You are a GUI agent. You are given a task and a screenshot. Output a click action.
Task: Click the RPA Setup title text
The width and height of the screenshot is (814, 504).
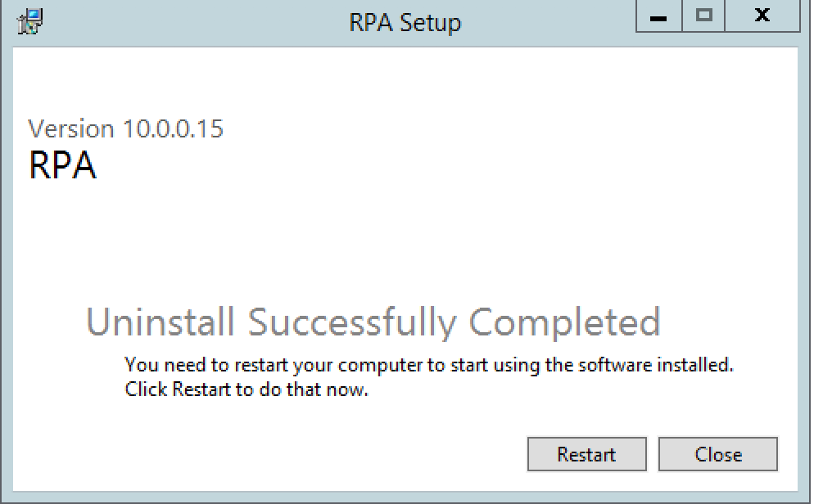pos(405,23)
